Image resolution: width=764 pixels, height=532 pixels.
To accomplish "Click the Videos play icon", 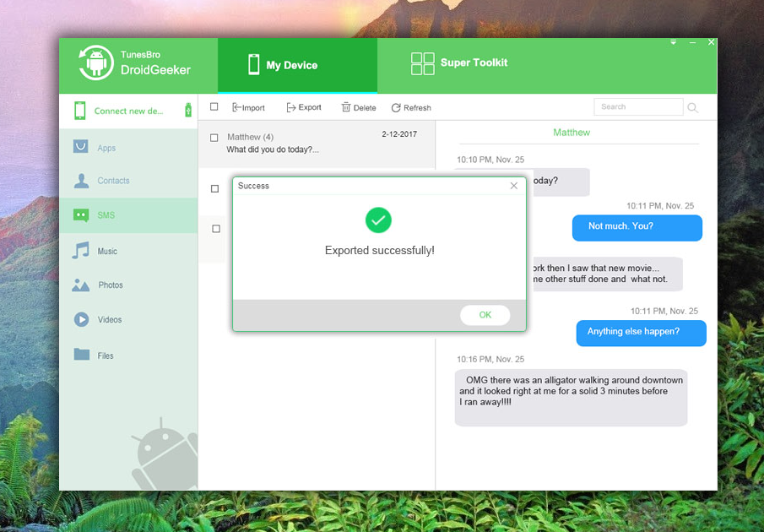I will click(81, 319).
